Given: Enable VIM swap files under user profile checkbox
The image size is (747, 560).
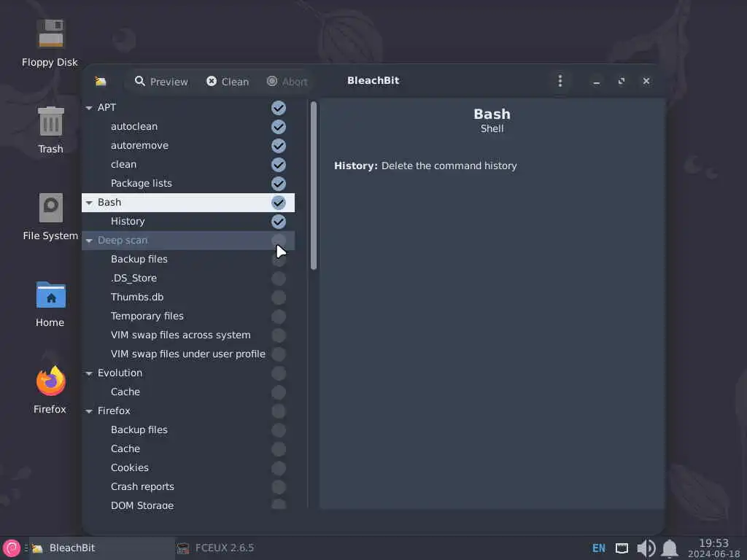Looking at the screenshot, I should 279,354.
